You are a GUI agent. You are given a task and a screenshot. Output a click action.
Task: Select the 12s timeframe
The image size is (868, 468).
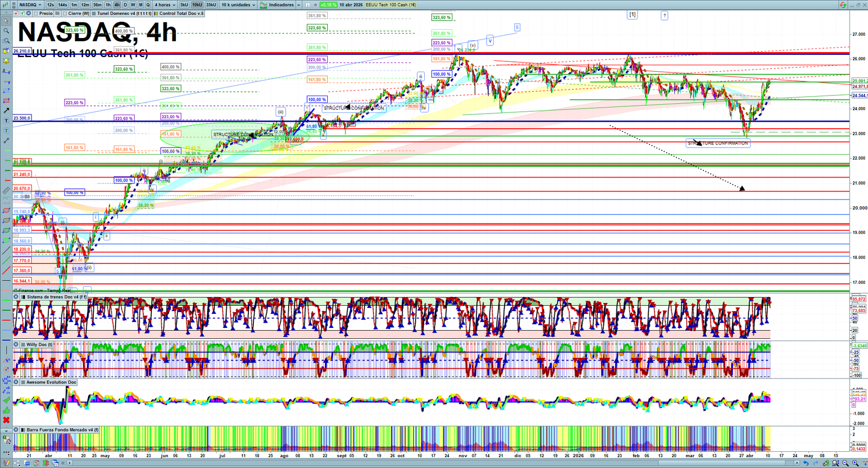(x=50, y=5)
